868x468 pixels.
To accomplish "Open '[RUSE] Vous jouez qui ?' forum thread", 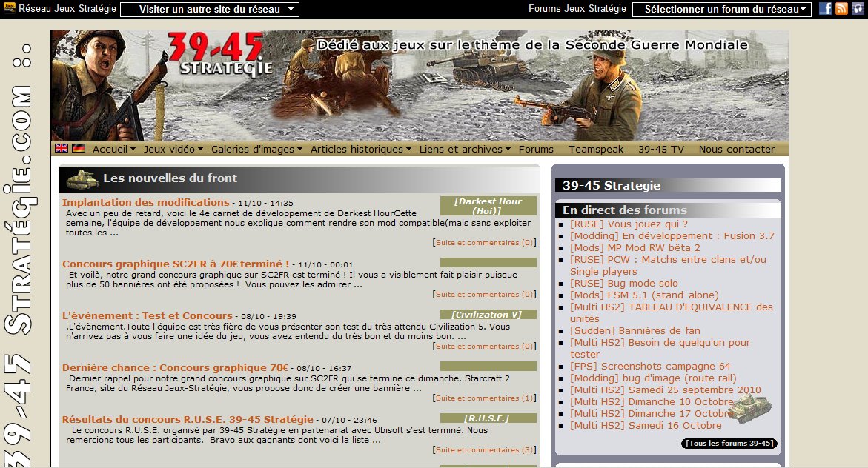I will [629, 224].
